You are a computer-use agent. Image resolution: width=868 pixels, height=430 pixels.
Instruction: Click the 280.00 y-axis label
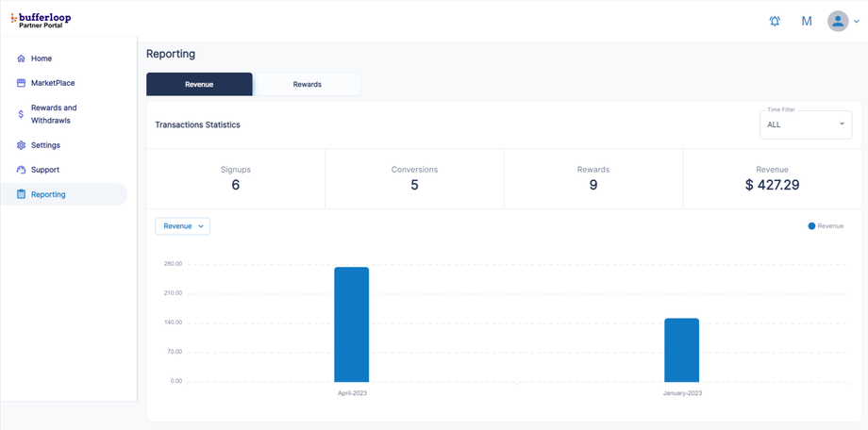click(173, 263)
